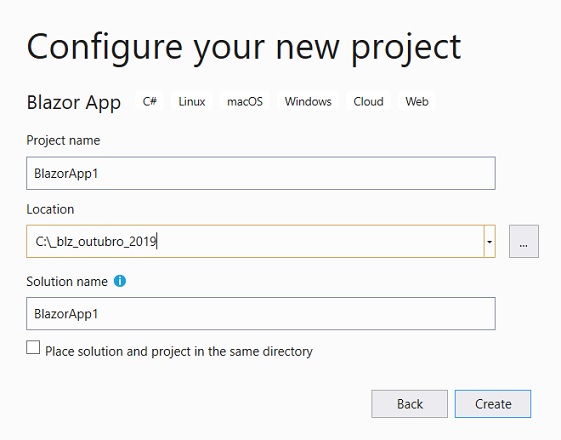Choose the Windows platform tag
The height and width of the screenshot is (440, 561).
[308, 101]
